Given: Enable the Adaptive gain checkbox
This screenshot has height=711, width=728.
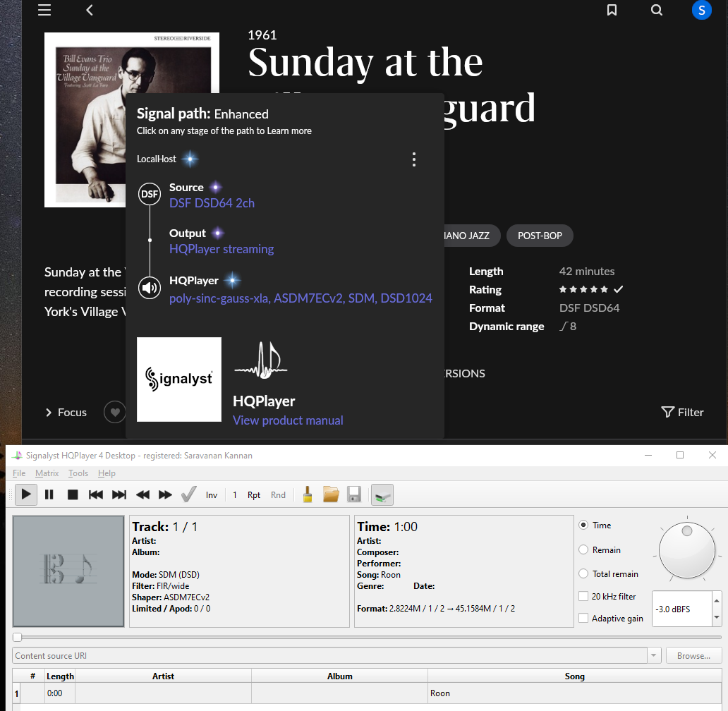Looking at the screenshot, I should pyautogui.click(x=583, y=618).
